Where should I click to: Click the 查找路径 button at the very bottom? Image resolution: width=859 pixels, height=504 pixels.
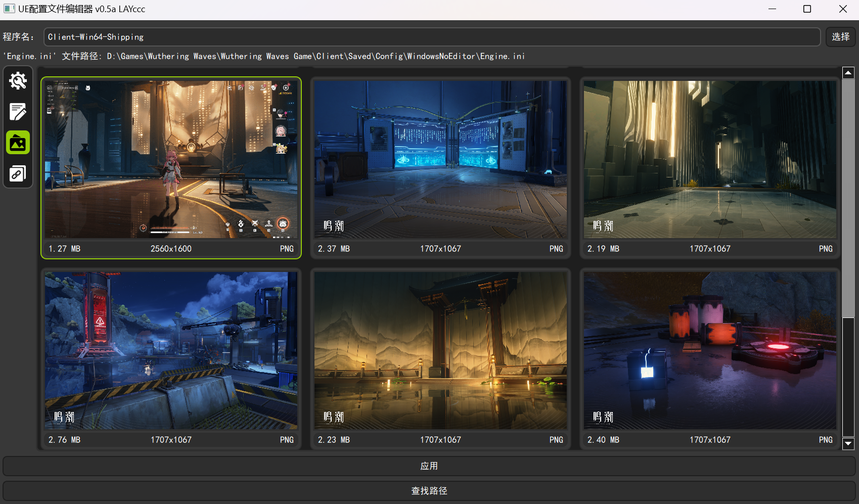(x=429, y=490)
